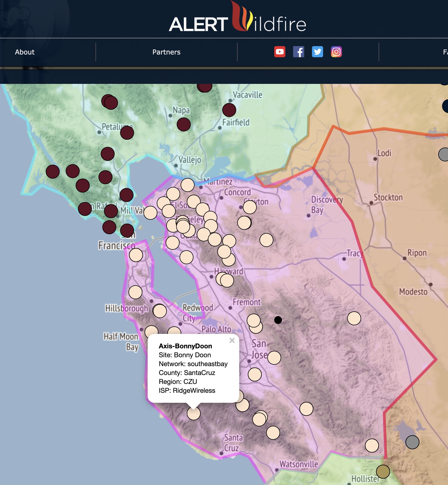Open the About menu item
The height and width of the screenshot is (485, 448).
(x=25, y=52)
